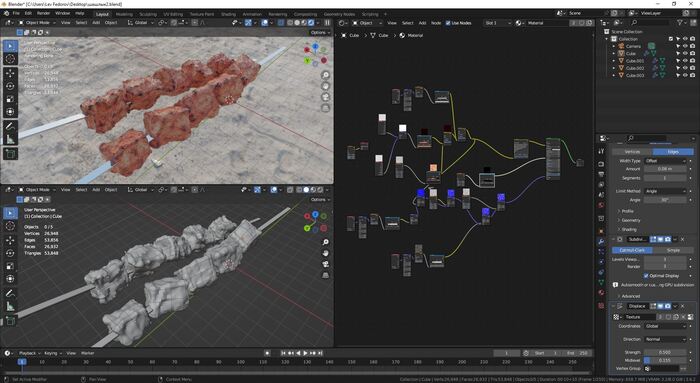Expand the Advanced subpanel
The width and height of the screenshot is (700, 383).
pos(629,296)
